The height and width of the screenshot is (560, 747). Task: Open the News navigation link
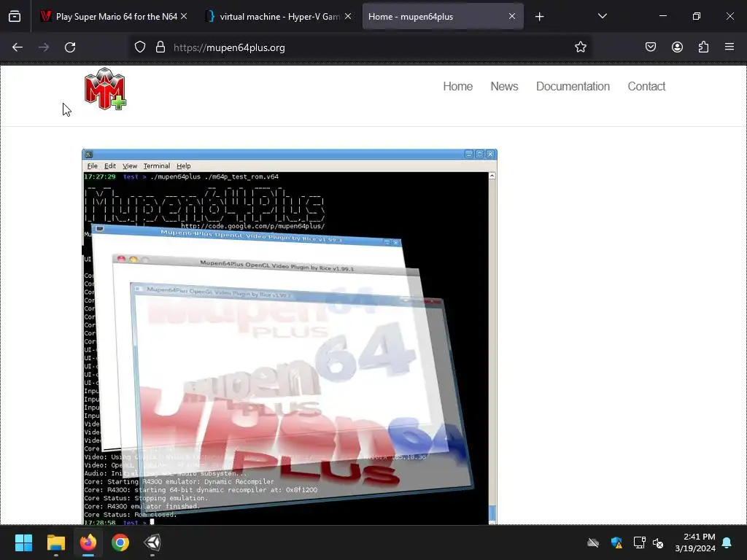click(x=504, y=86)
